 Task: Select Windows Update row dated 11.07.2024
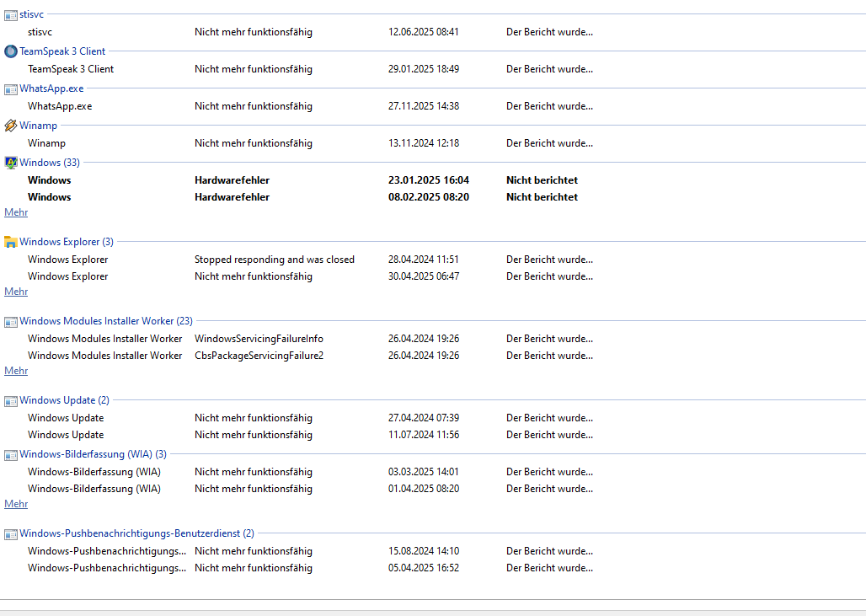click(310, 435)
